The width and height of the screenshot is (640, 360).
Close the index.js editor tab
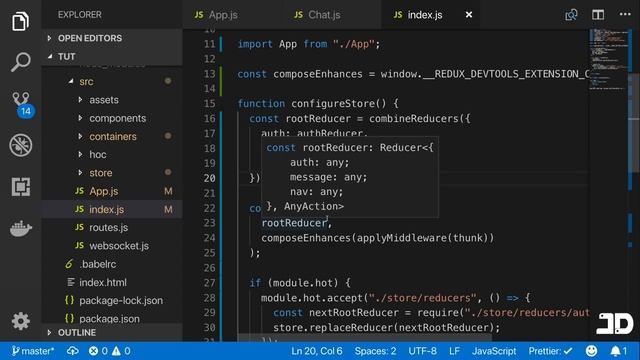(x=469, y=15)
